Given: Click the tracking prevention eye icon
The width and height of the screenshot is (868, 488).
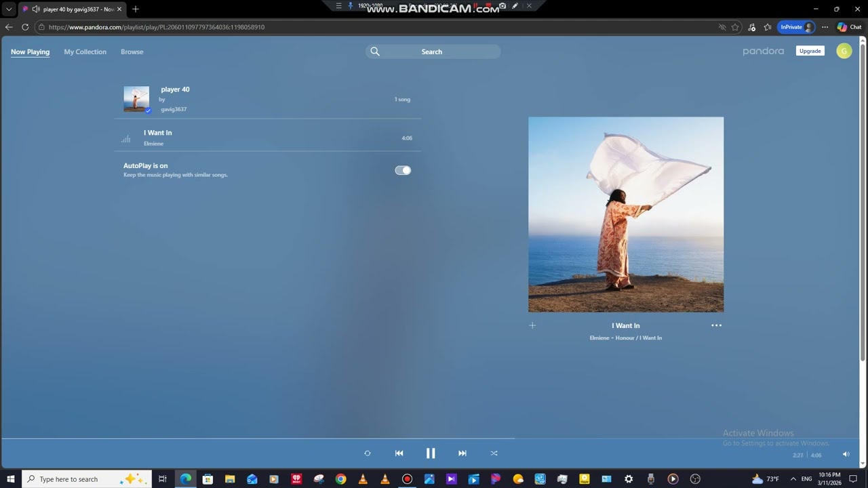Looking at the screenshot, I should pyautogui.click(x=723, y=27).
